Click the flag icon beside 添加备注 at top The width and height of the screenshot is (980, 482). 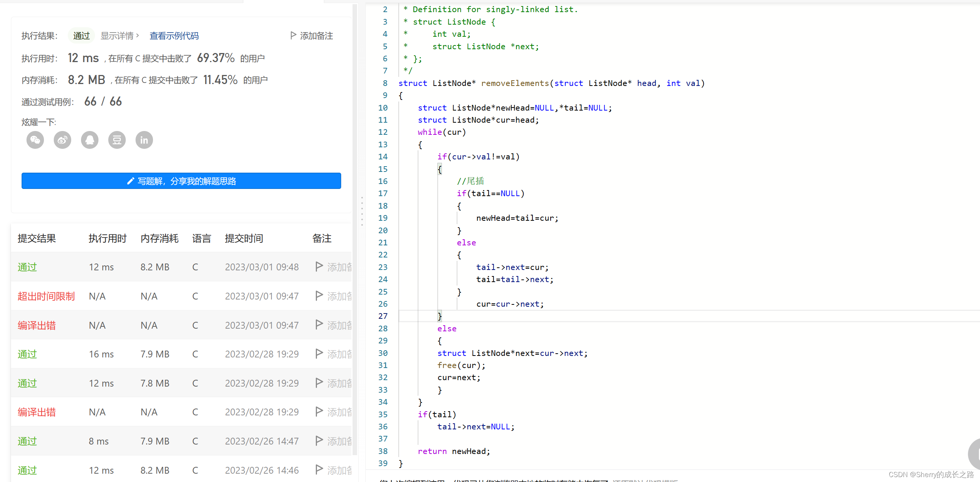(293, 35)
